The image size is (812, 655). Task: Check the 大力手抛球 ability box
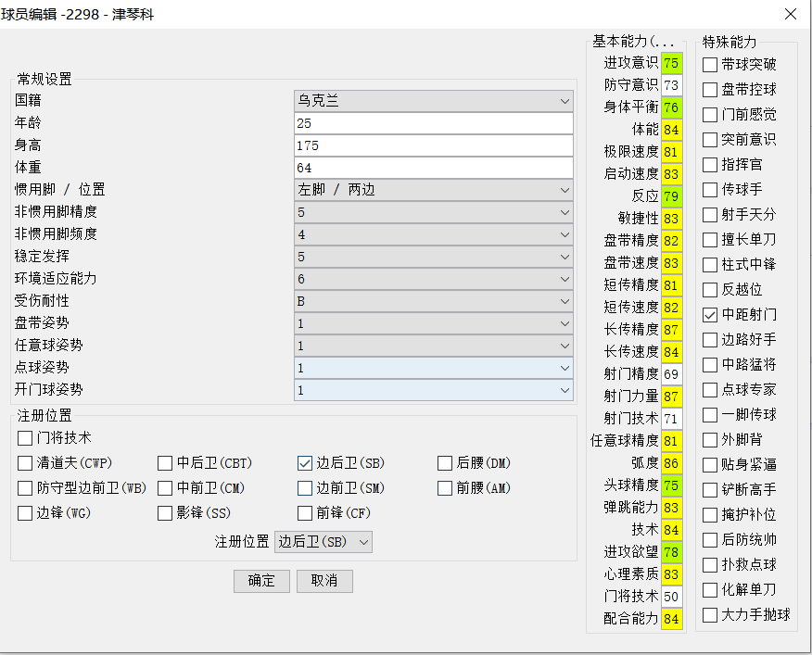coord(710,615)
